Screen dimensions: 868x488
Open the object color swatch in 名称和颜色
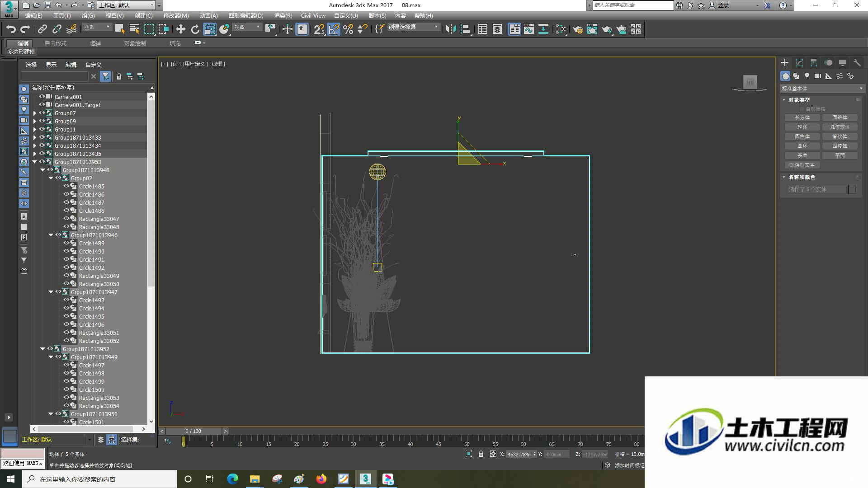[x=852, y=189]
